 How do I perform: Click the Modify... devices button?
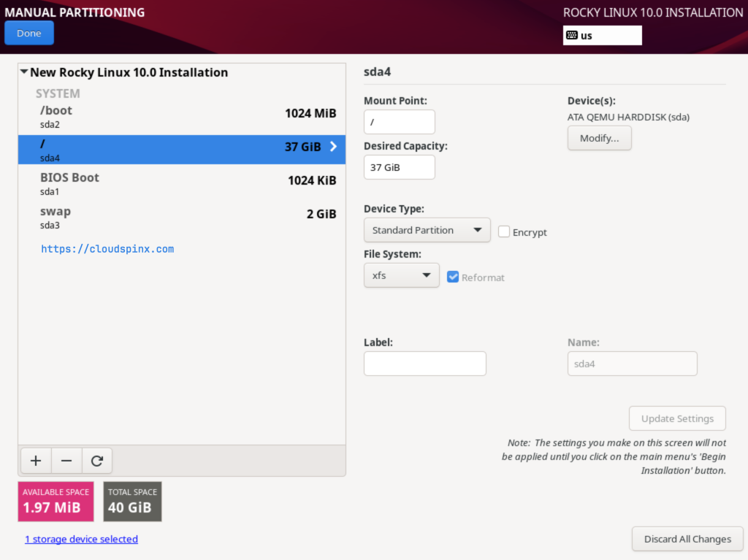pyautogui.click(x=599, y=138)
